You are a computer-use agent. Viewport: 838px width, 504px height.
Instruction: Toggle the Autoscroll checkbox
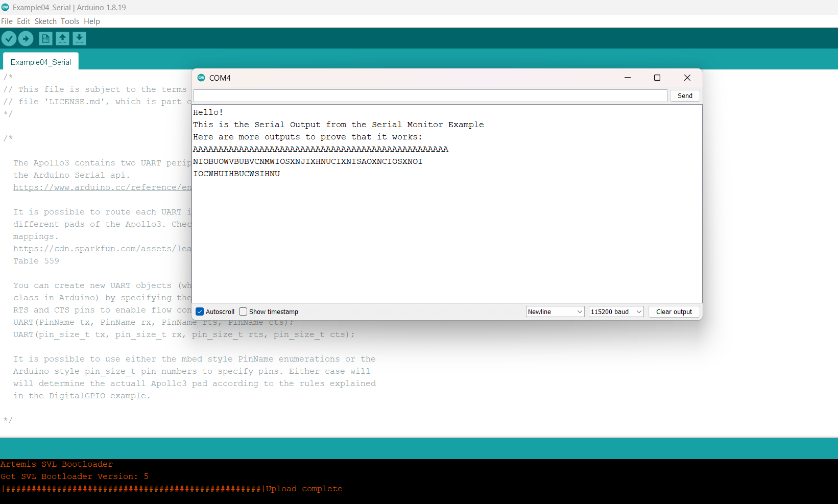click(x=200, y=311)
